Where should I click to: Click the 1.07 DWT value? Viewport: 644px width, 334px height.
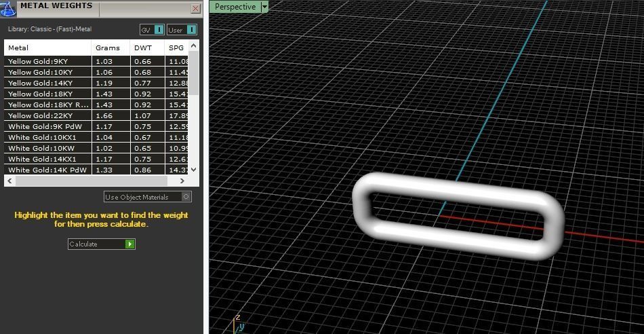(x=142, y=115)
